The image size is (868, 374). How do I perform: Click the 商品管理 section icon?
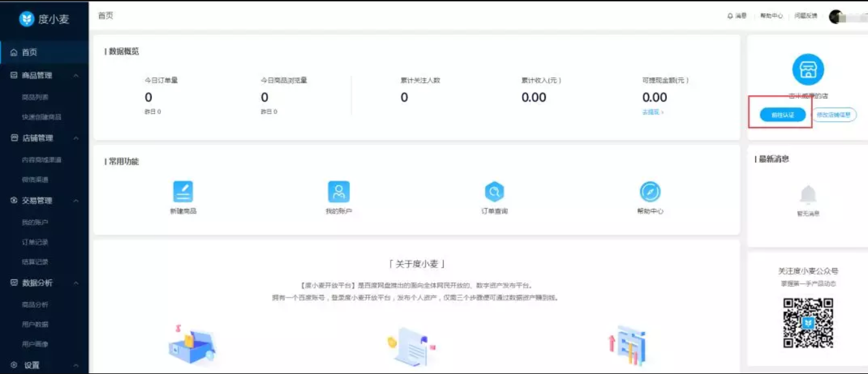point(14,75)
